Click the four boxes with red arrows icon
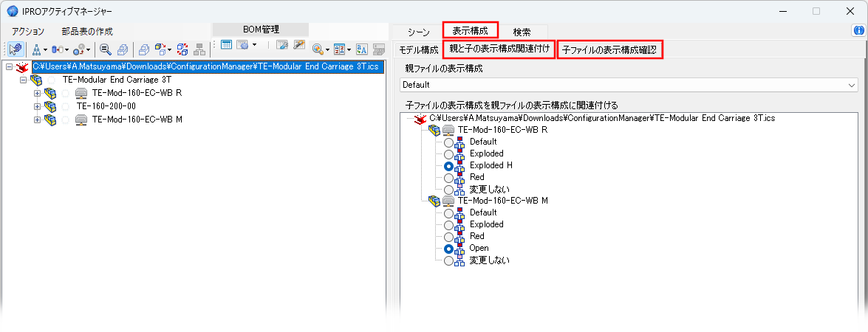 (x=182, y=49)
